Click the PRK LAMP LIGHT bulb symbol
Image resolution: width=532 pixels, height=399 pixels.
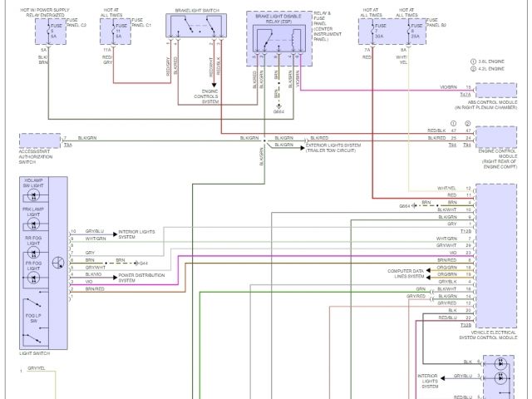pos(33,223)
